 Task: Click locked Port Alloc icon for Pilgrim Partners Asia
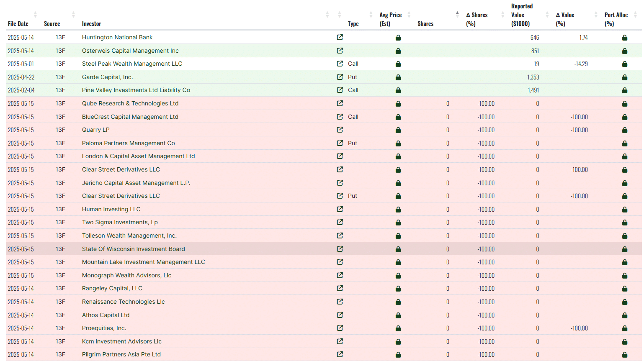(625, 355)
